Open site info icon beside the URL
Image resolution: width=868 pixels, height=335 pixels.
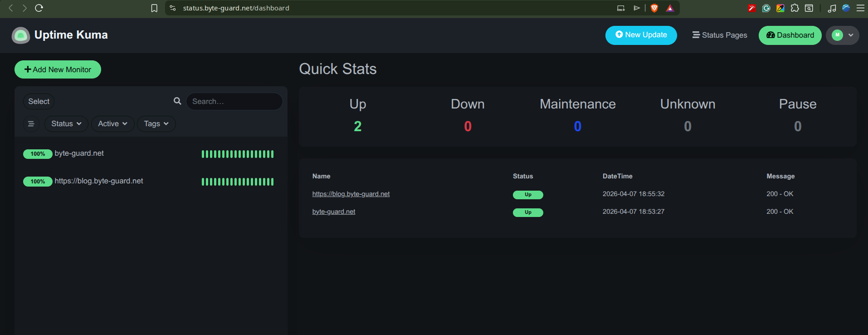(x=173, y=8)
